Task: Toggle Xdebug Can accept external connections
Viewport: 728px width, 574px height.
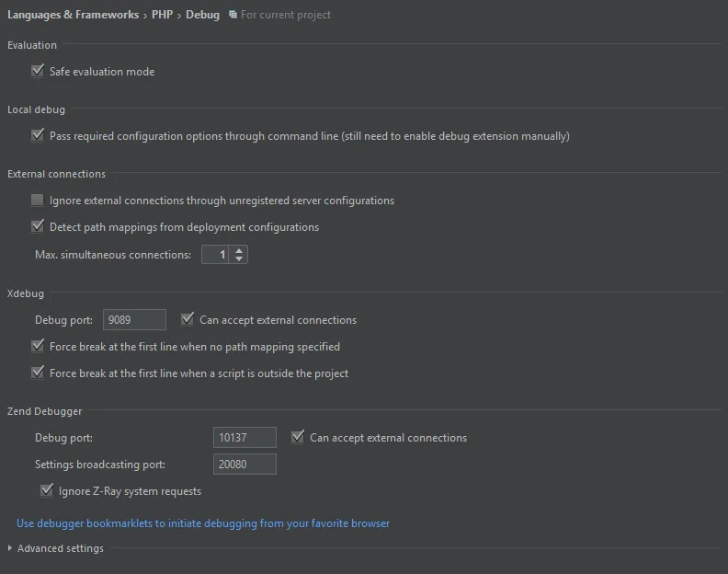Action: pyautogui.click(x=188, y=319)
